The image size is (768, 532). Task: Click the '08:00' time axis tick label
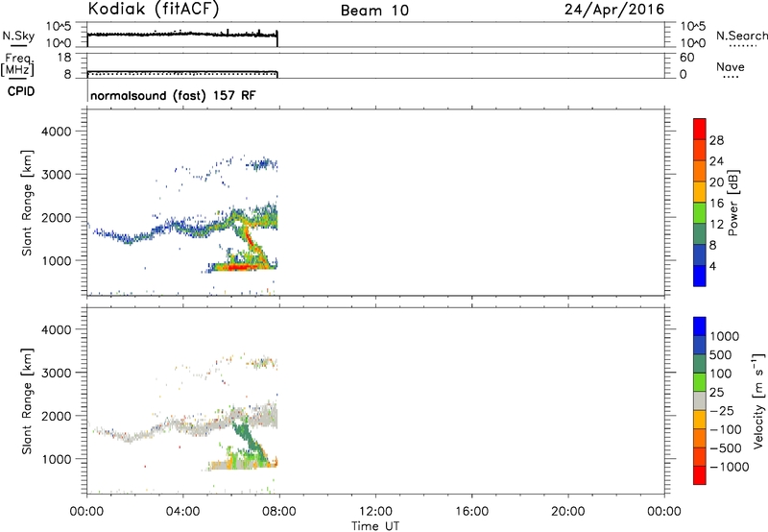pos(279,512)
